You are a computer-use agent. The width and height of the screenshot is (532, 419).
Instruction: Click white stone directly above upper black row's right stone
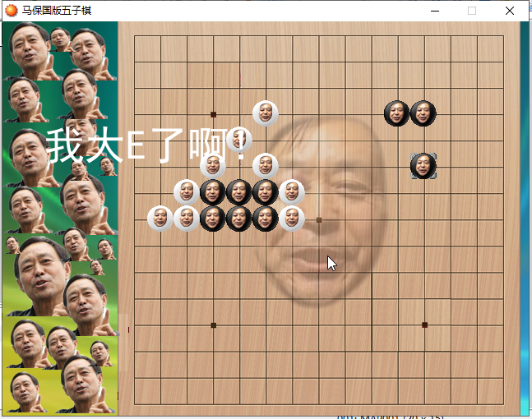pos(266,166)
